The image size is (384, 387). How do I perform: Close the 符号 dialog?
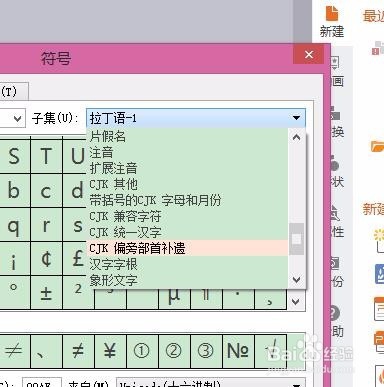click(x=309, y=54)
